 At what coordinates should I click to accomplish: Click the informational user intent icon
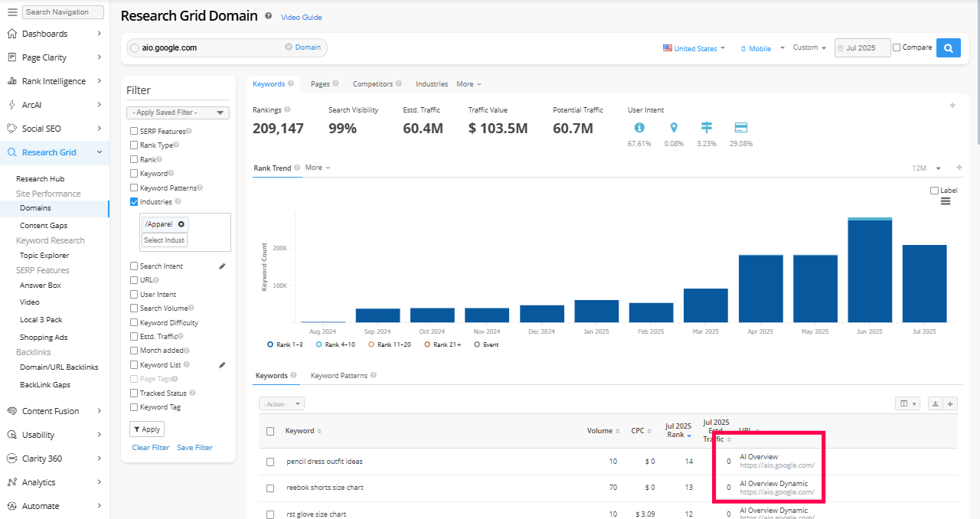tap(639, 128)
